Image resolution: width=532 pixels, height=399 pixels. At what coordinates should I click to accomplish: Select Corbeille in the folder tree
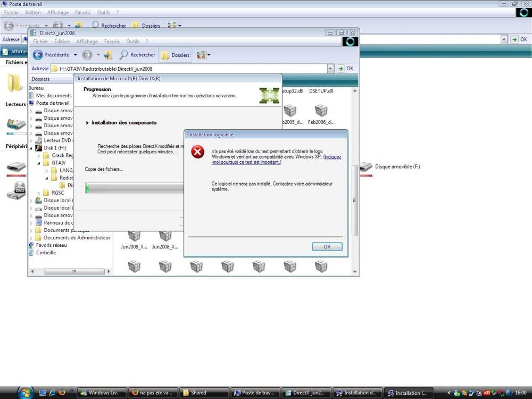(x=46, y=253)
